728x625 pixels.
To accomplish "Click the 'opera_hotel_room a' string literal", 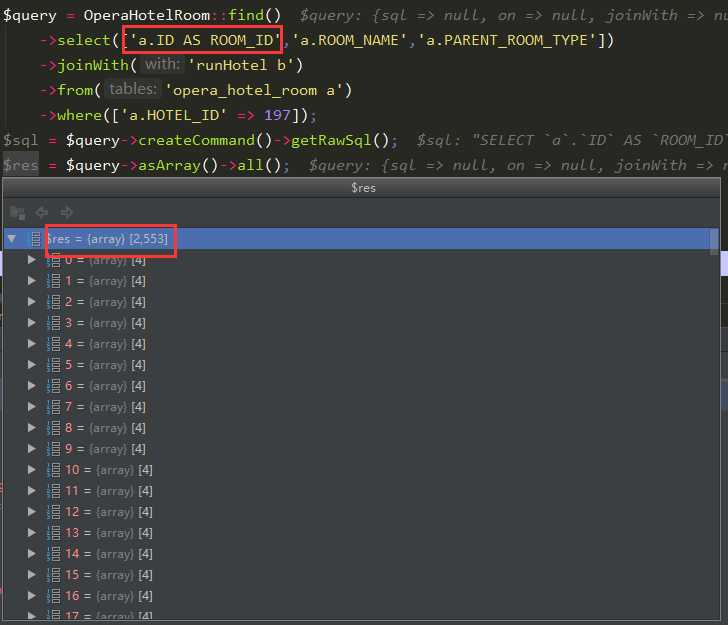I will coord(254,90).
